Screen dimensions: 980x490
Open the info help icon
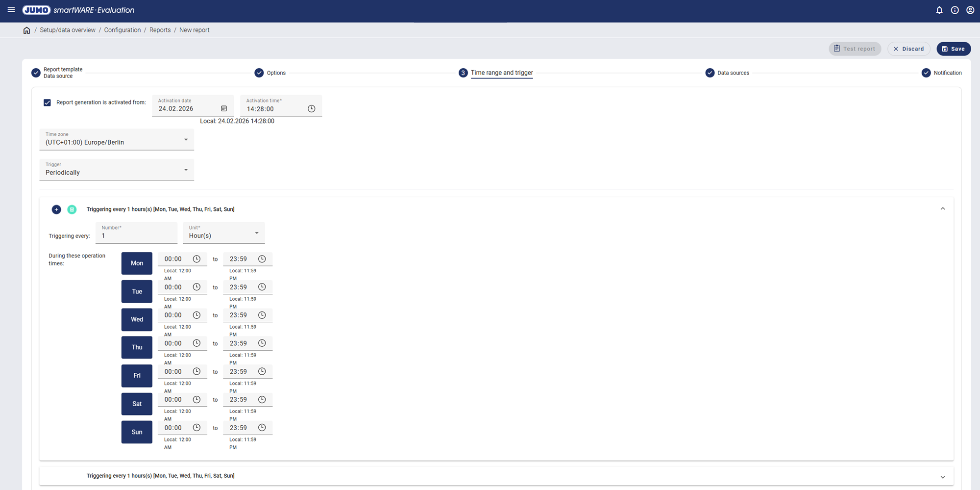[x=955, y=10]
